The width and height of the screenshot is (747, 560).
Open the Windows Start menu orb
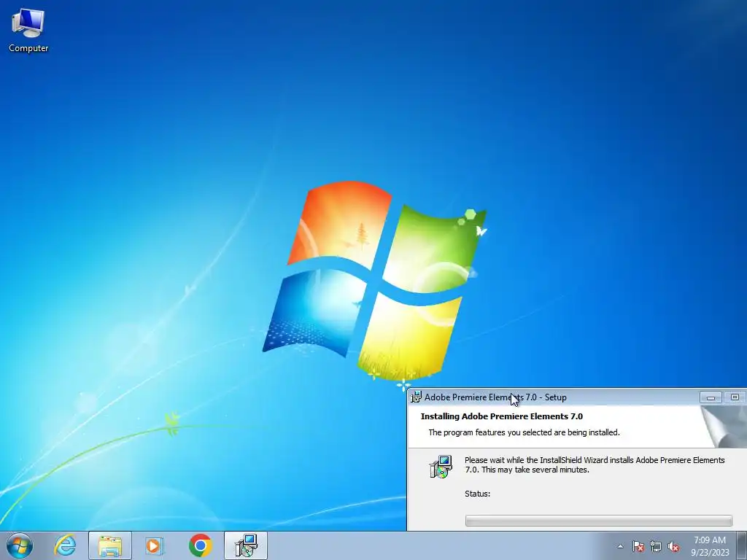tap(20, 545)
